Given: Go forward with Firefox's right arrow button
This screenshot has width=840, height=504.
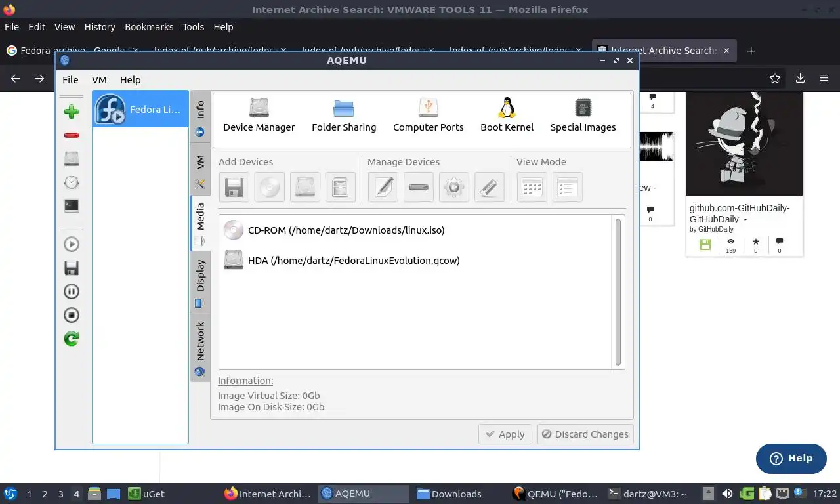Looking at the screenshot, I should pos(39,78).
